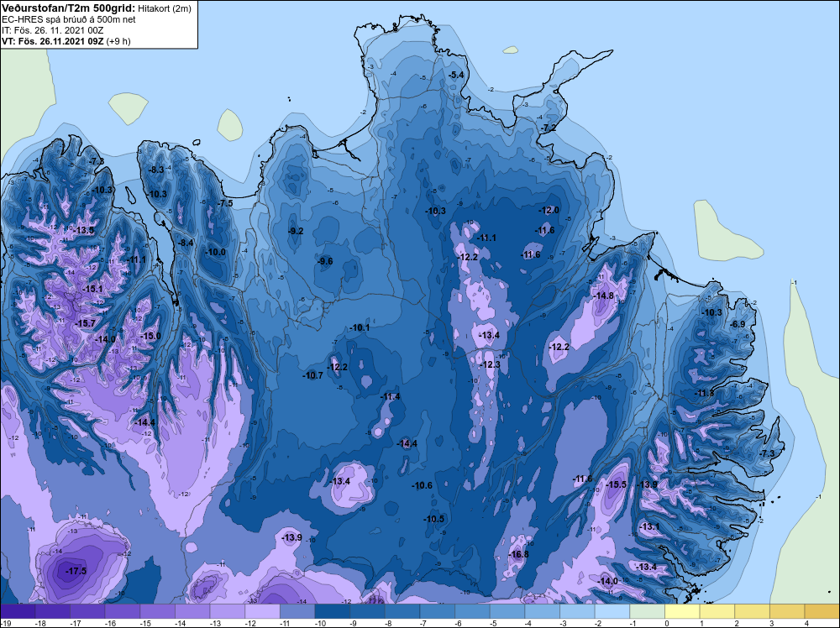The width and height of the screenshot is (840, 628).
Task: Click the -12.3 temperature label
Action: (489, 364)
